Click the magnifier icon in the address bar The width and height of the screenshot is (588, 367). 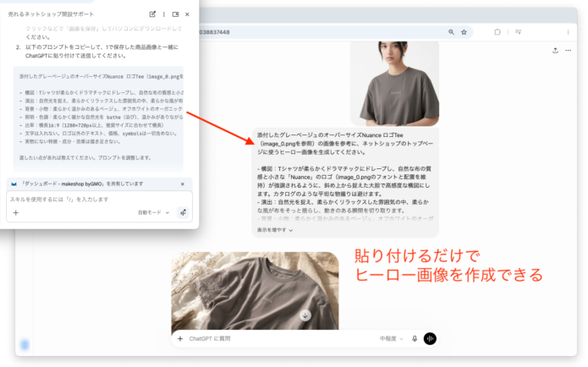[x=451, y=32]
